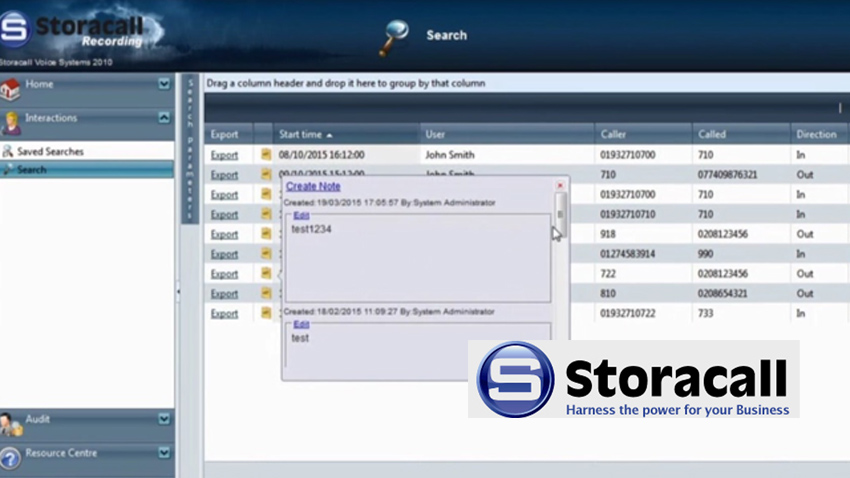Click the Home house icon in sidebar
This screenshot has height=478, width=850.
(12, 88)
